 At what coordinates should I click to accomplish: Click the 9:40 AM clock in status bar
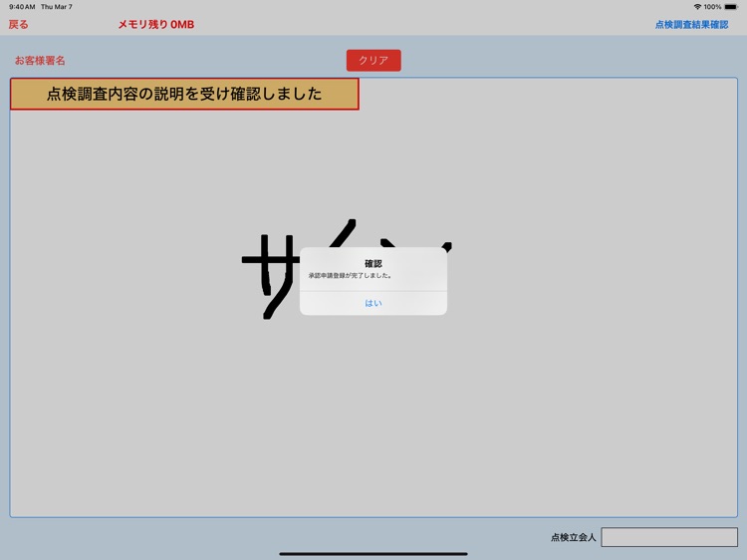pyautogui.click(x=22, y=7)
